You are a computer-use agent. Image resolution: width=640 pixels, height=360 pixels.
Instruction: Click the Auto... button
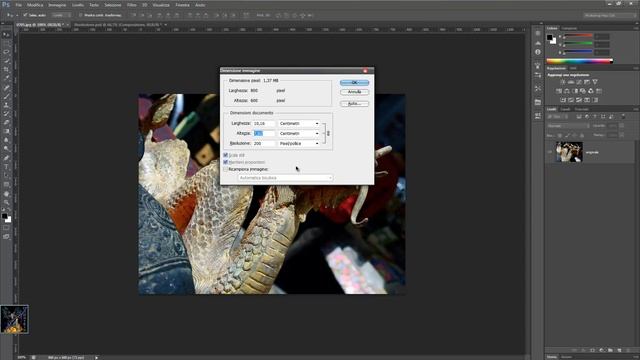354,104
